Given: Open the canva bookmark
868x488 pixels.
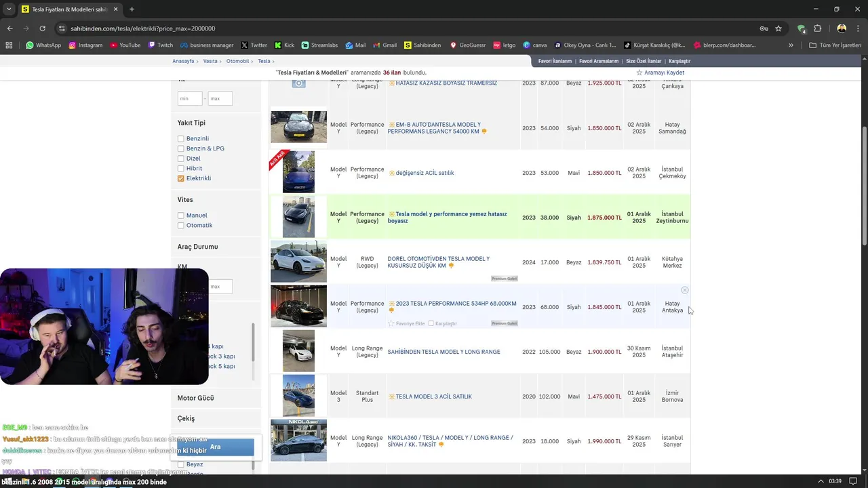Looking at the screenshot, I should [x=535, y=45].
